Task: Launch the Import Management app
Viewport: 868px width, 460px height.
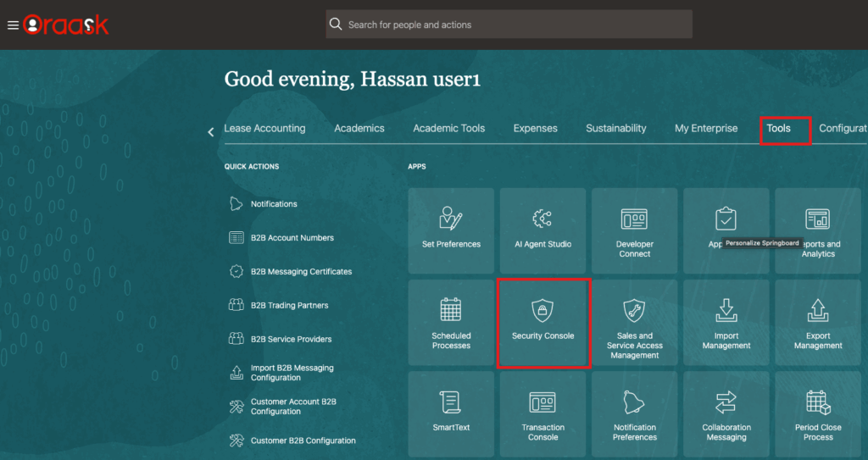Action: [x=726, y=323]
